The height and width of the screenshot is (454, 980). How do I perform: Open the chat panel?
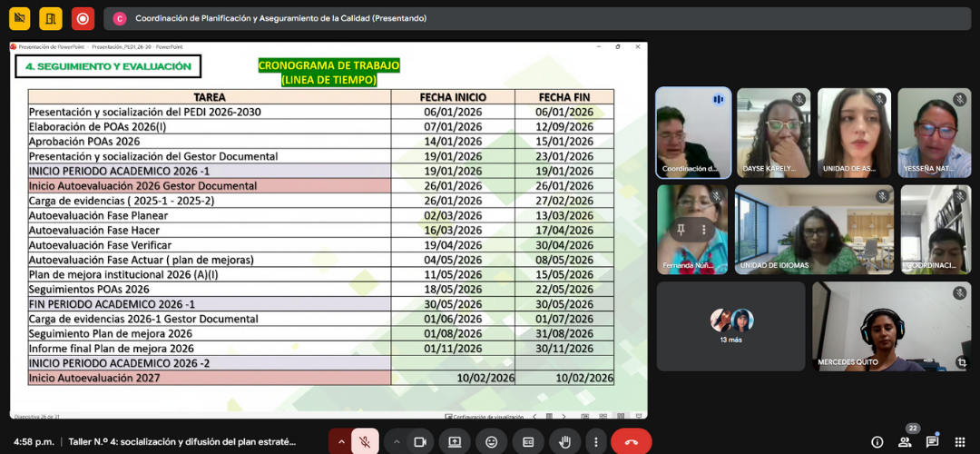pyautogui.click(x=932, y=441)
